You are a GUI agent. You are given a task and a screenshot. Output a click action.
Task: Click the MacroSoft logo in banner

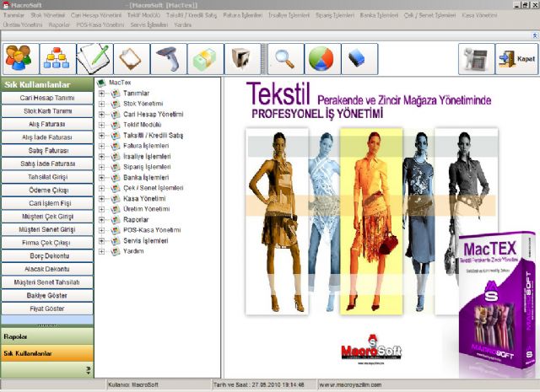pos(371,347)
